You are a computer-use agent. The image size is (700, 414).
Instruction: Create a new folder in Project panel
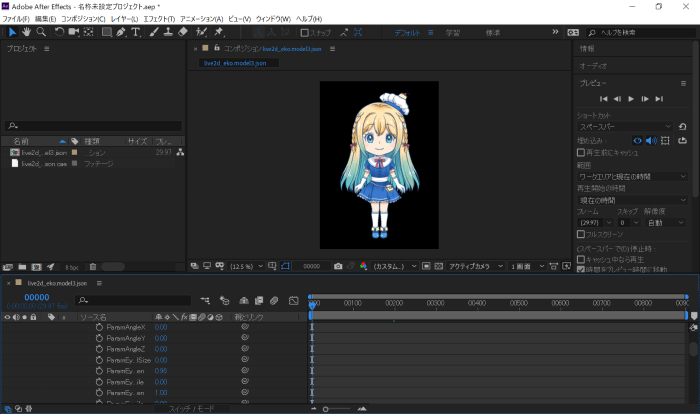tap(22, 267)
